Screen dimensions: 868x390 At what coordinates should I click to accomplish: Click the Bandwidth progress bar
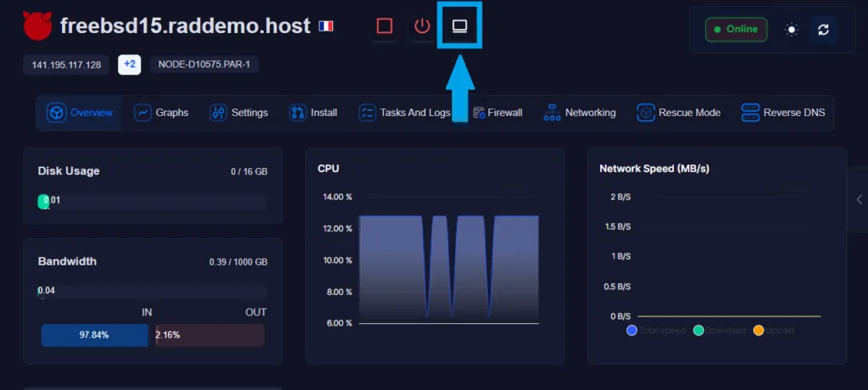click(153, 292)
